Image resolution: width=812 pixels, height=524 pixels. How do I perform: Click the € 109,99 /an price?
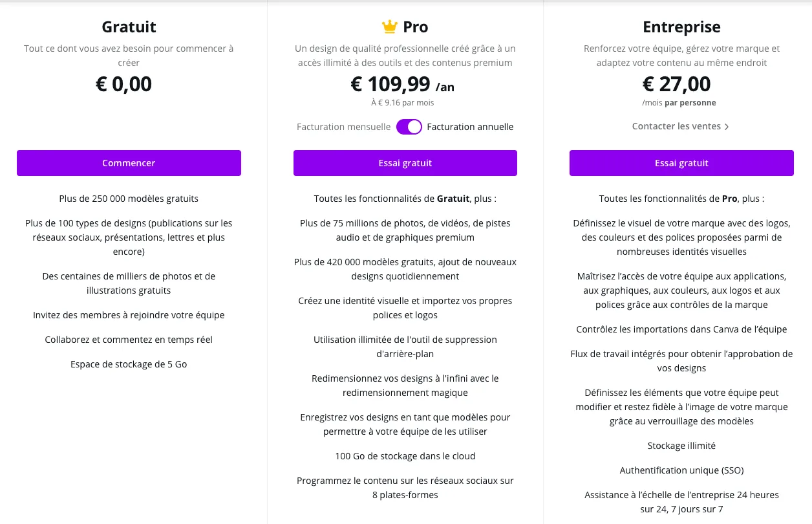(x=403, y=84)
